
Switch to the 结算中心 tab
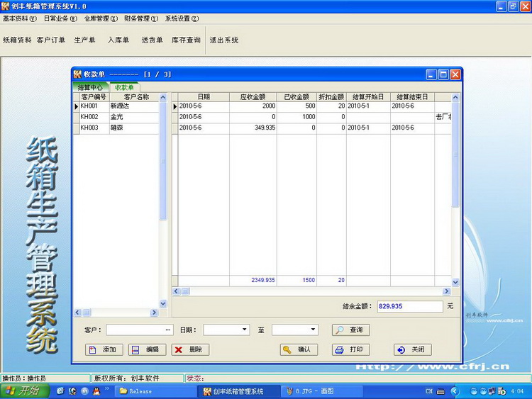tap(90, 87)
